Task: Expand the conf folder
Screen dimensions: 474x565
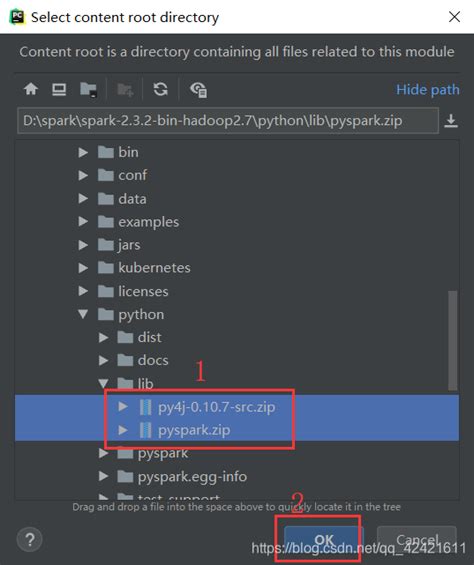Action: pyautogui.click(x=83, y=175)
